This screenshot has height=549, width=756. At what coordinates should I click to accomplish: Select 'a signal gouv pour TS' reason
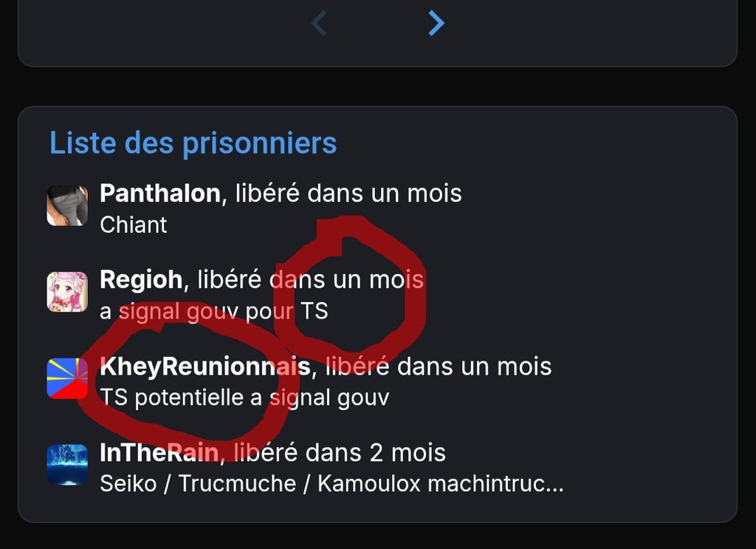coord(214,312)
